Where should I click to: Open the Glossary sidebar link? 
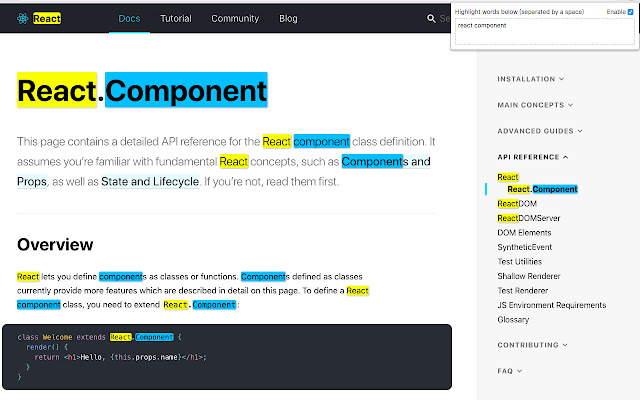[513, 320]
